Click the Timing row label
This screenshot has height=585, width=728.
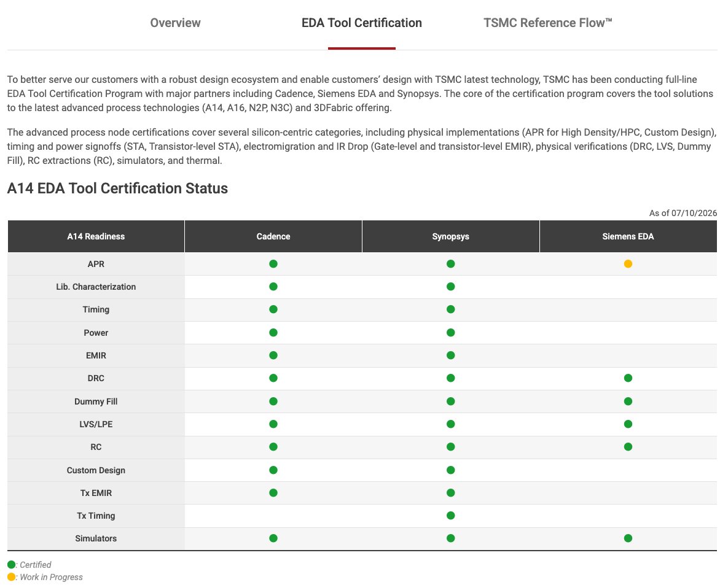(x=96, y=309)
